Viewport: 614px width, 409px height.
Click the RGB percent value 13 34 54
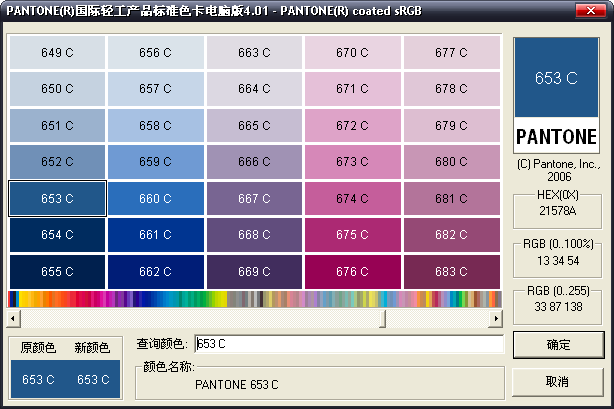(x=558, y=261)
